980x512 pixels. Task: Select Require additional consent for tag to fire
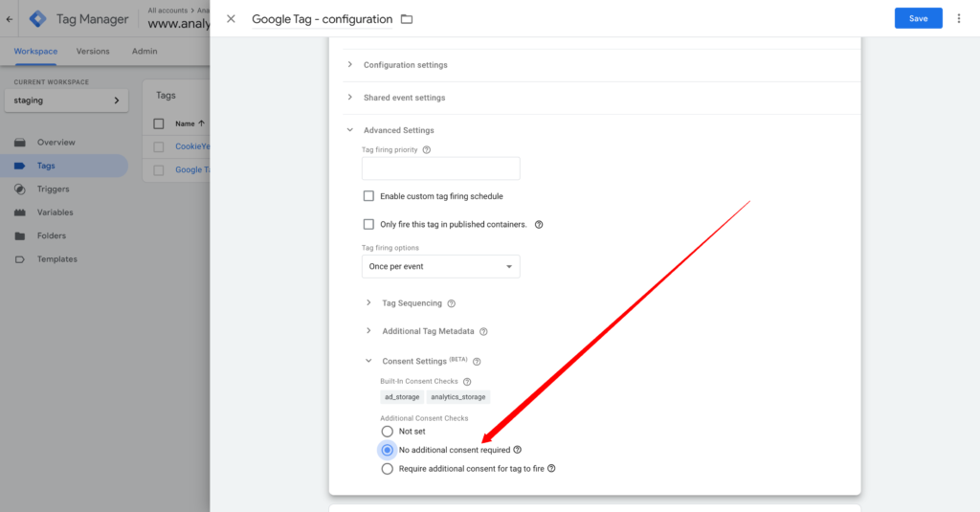coord(387,469)
